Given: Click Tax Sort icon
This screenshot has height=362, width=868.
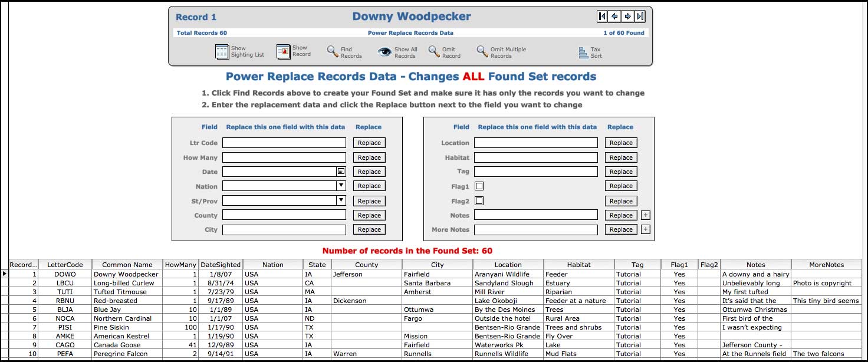Looking at the screenshot, I should click(x=584, y=53).
